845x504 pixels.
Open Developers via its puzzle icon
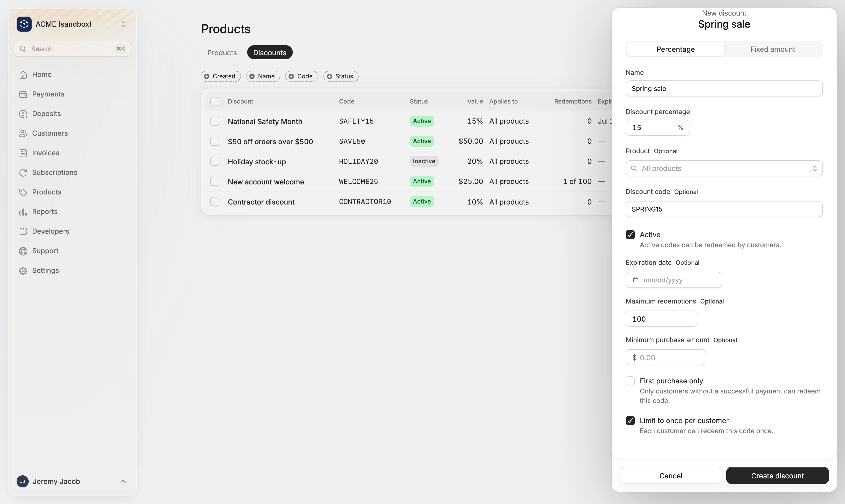click(x=23, y=232)
